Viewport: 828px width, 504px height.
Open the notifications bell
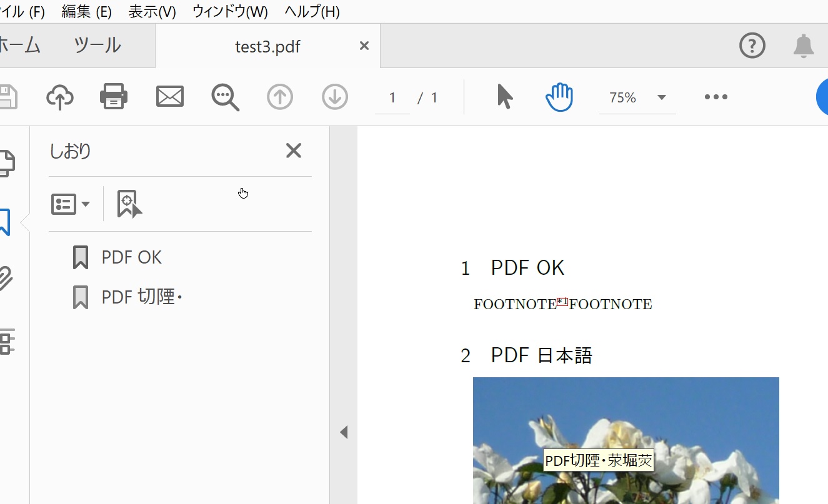tap(804, 45)
